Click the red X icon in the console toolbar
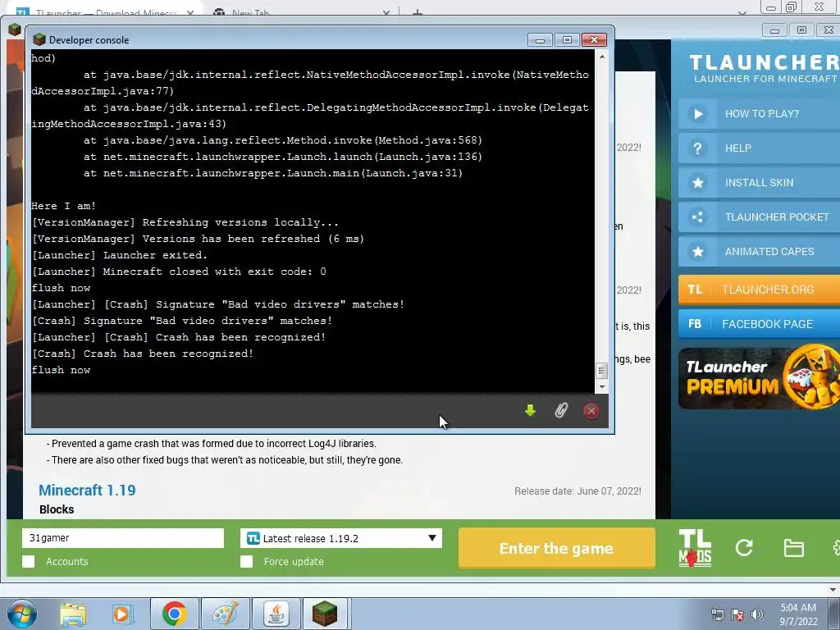The height and width of the screenshot is (630, 840). 591,411
